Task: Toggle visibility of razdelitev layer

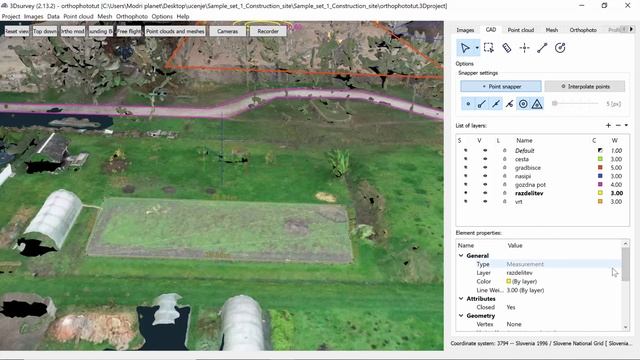Action: (485, 193)
